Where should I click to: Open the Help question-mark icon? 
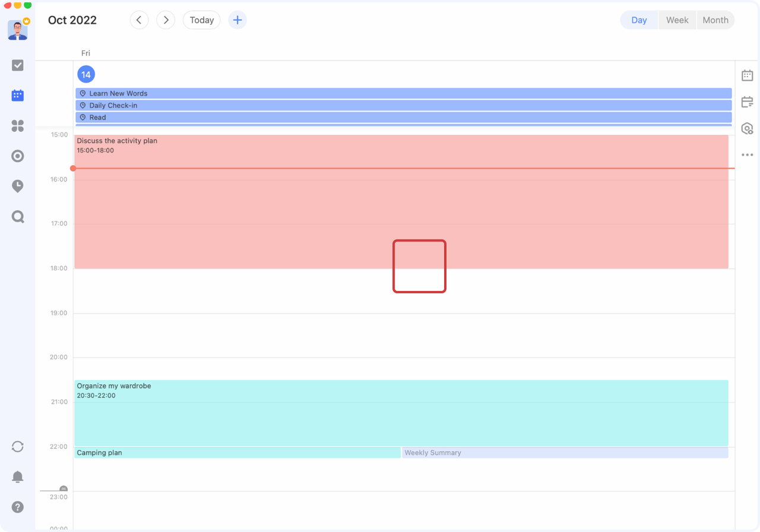click(18, 507)
